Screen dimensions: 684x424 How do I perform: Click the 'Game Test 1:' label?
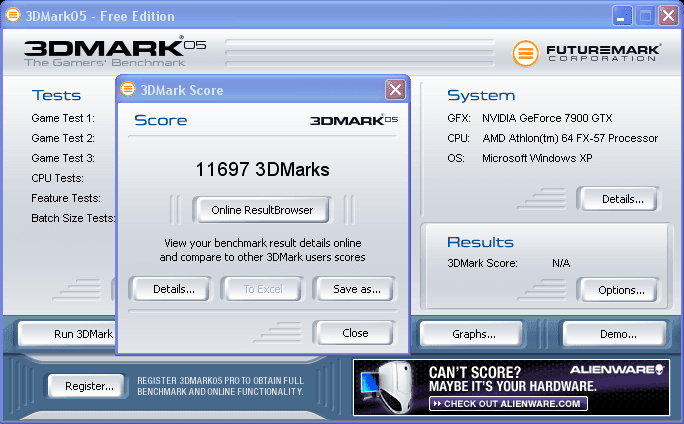tap(63, 118)
